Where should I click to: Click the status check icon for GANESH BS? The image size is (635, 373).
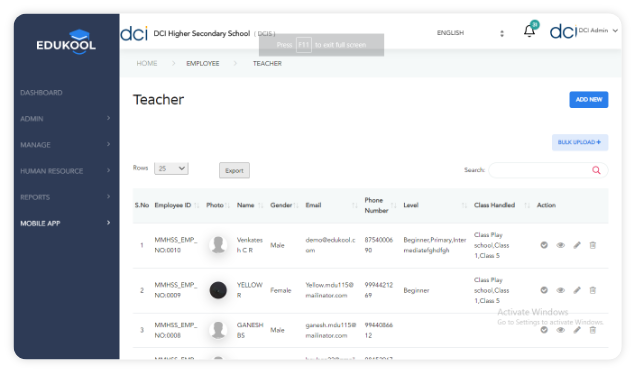(544, 330)
